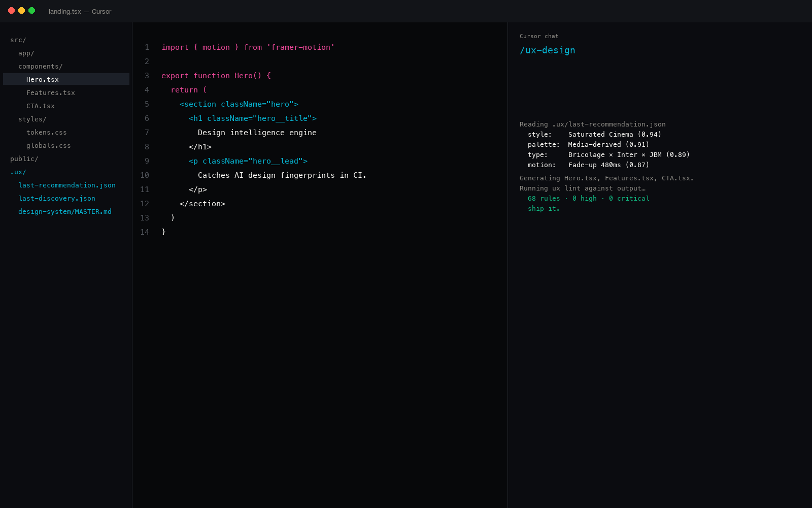Screen dimensions: 812x508
Task: Click the /ux-design command in chat
Action: point(547,50)
